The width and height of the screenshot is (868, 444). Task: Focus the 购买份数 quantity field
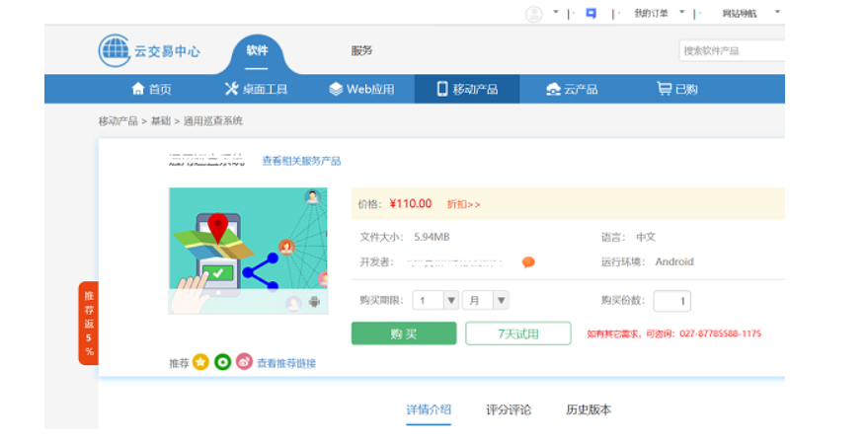point(671,301)
